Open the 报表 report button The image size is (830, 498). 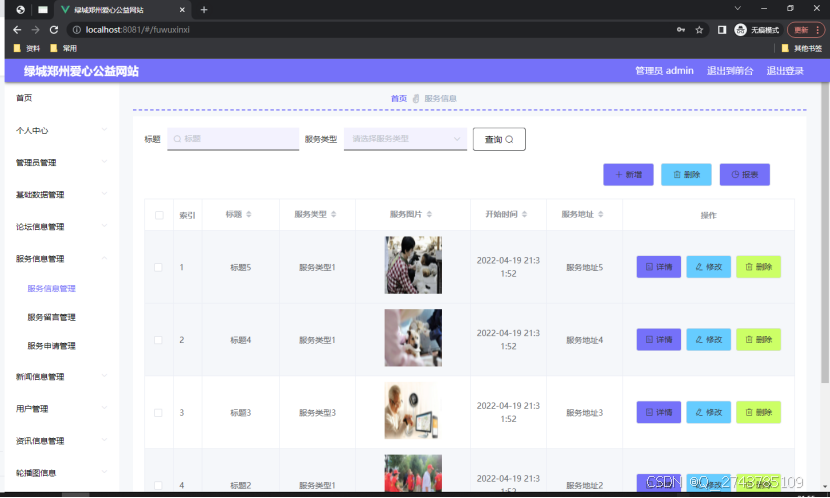[745, 175]
